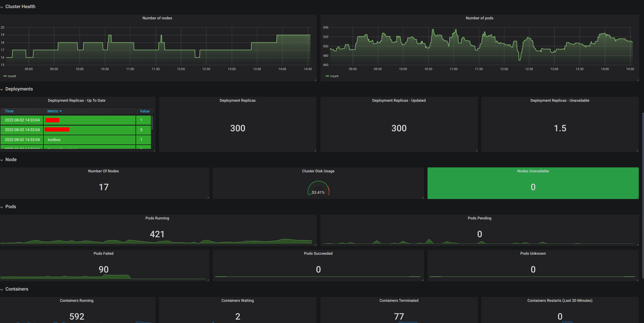Viewport: 644px width, 323px height.
Task: Open the Number of pods panel title menu
Action: (x=479, y=18)
